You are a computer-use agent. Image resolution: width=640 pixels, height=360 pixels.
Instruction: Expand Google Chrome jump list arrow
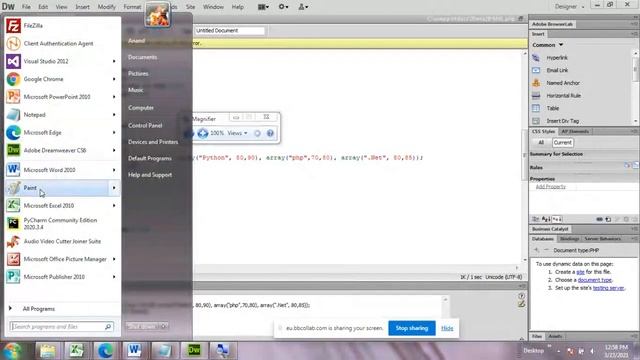(114, 79)
